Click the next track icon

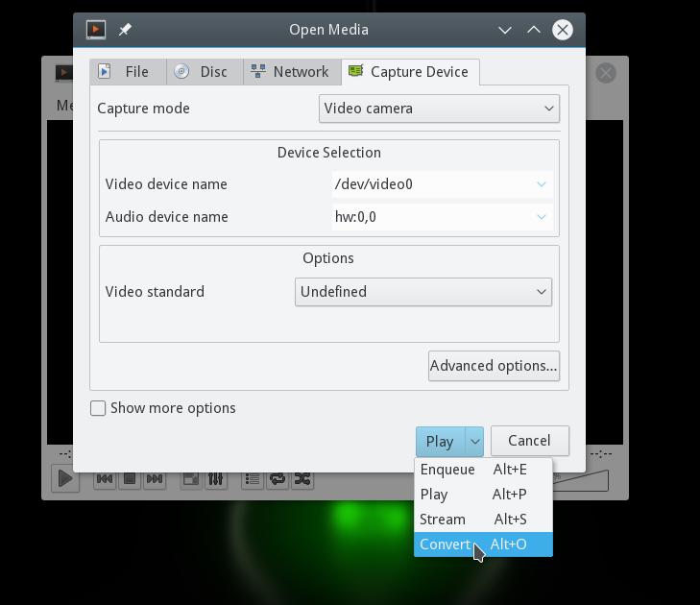[x=155, y=479]
